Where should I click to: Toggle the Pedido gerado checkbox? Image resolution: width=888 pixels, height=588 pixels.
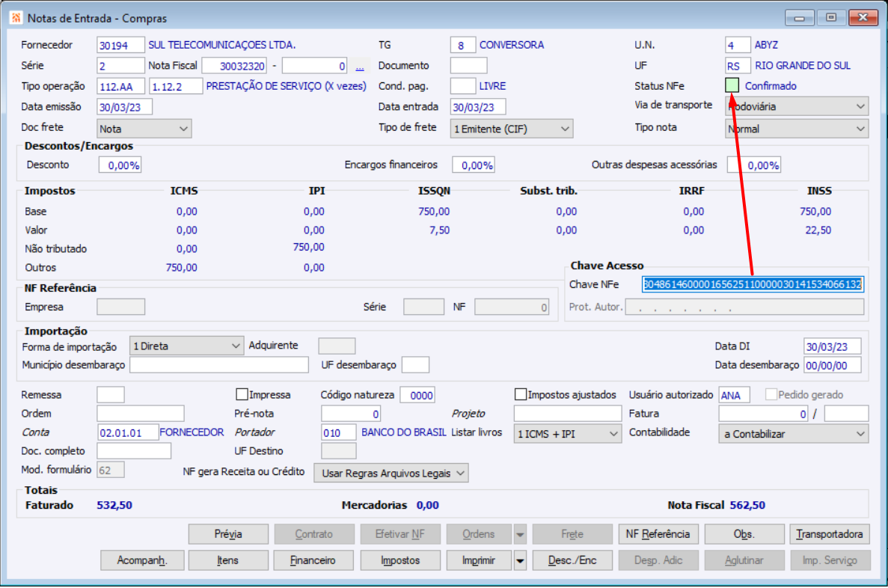point(771,394)
